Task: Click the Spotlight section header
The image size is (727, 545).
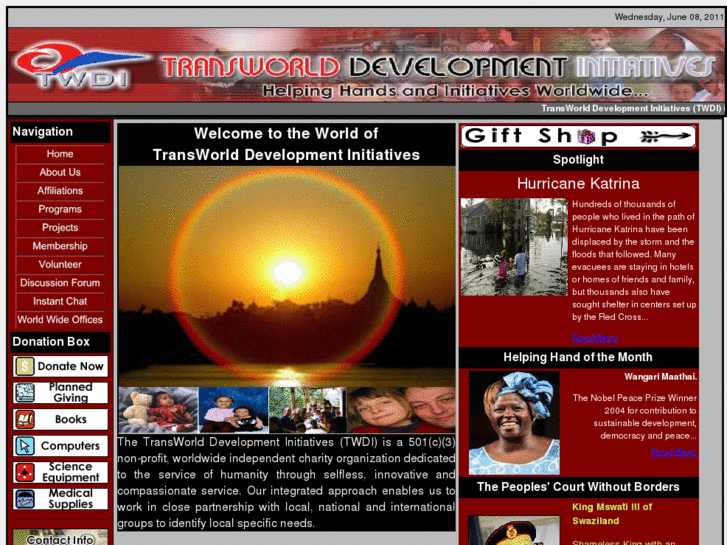Action: [578, 160]
